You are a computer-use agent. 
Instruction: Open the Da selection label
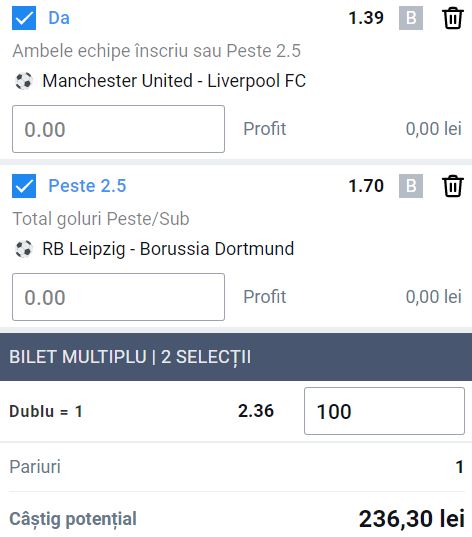point(59,18)
